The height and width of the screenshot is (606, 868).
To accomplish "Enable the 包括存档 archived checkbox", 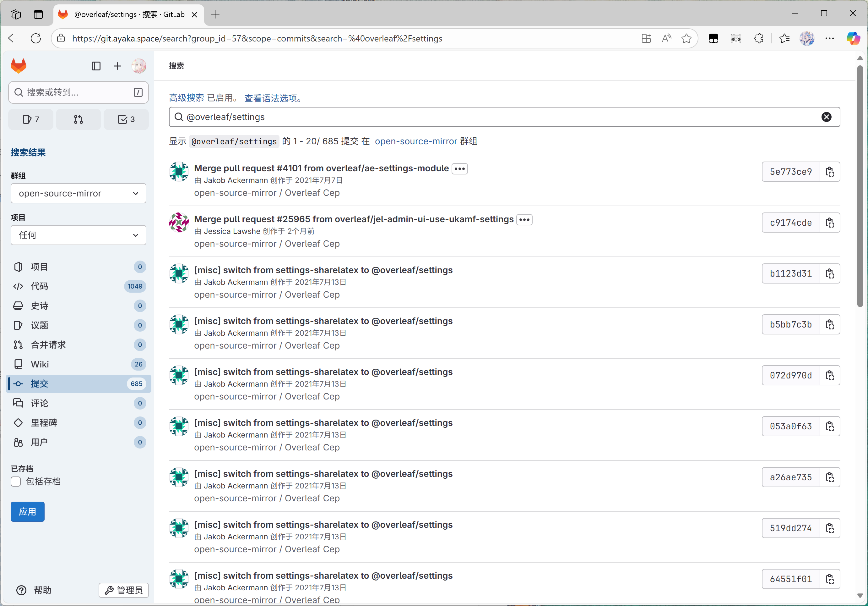I will coord(15,482).
